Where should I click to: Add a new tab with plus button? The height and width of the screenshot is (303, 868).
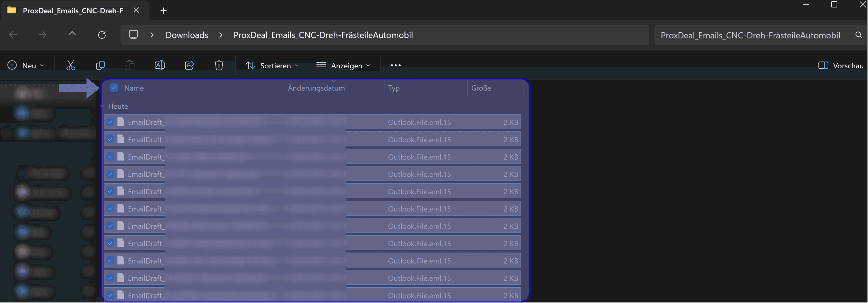(163, 10)
